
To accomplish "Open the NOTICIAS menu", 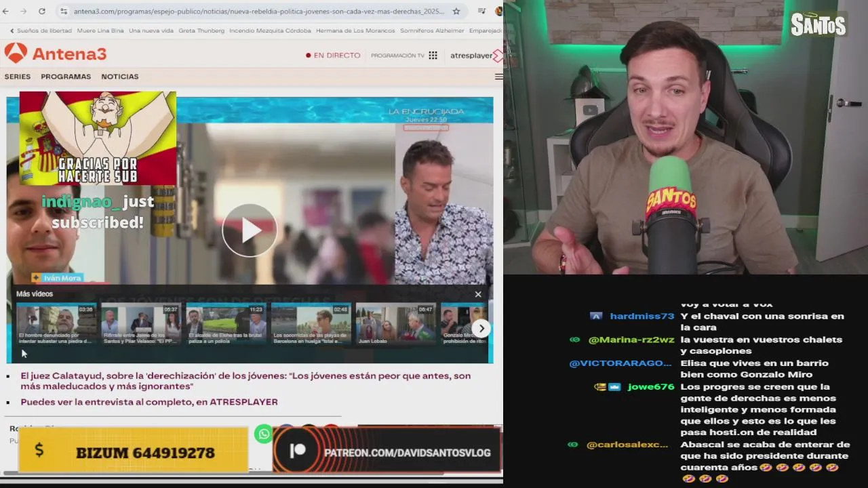I will pos(120,77).
